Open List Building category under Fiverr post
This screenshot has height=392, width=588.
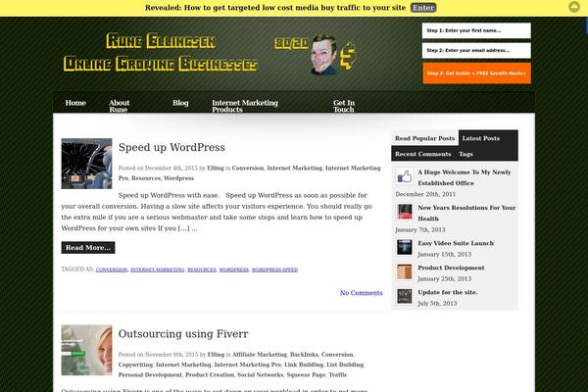tap(345, 365)
